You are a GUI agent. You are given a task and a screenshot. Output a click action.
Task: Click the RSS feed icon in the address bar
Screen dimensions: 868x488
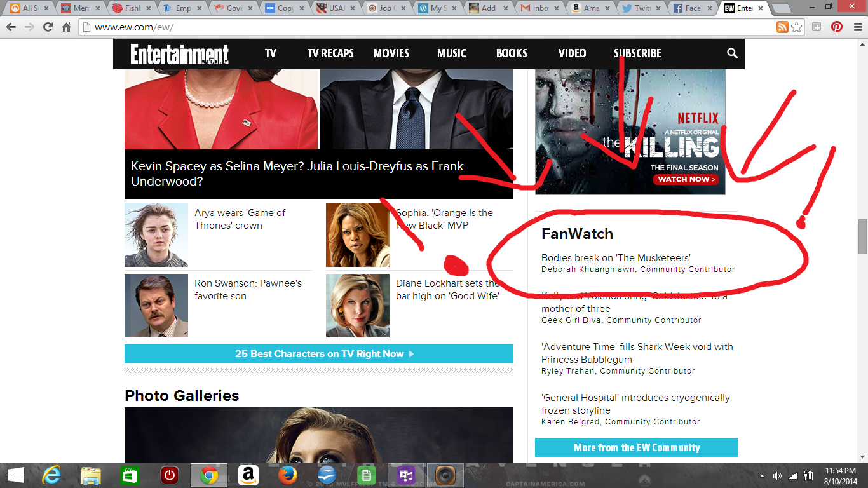point(782,27)
